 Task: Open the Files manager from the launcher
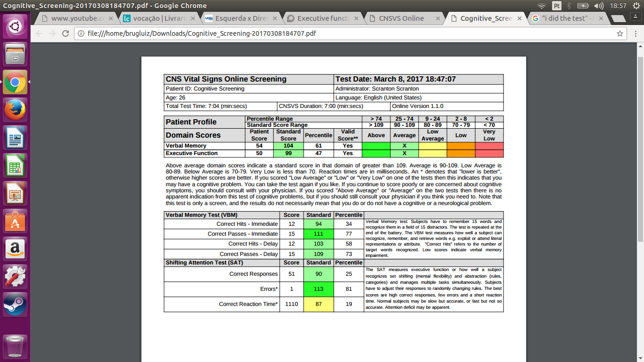(x=15, y=54)
